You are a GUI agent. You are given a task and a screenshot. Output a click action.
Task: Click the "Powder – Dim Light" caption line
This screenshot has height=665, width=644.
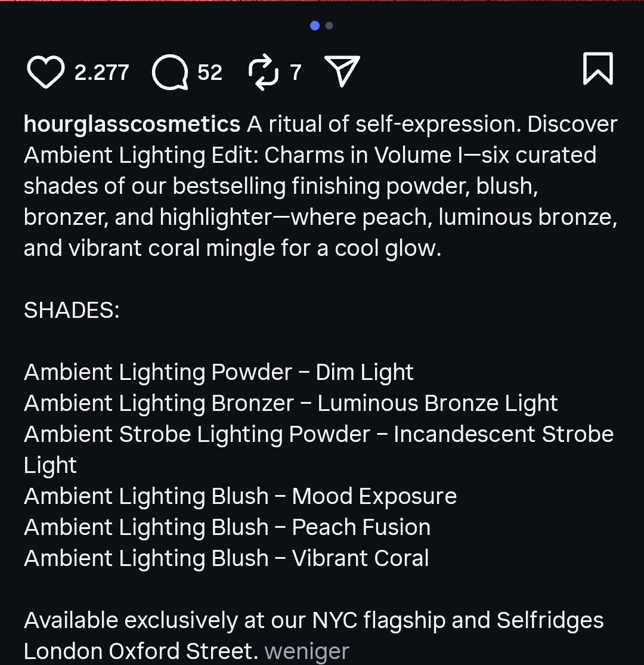tap(218, 372)
